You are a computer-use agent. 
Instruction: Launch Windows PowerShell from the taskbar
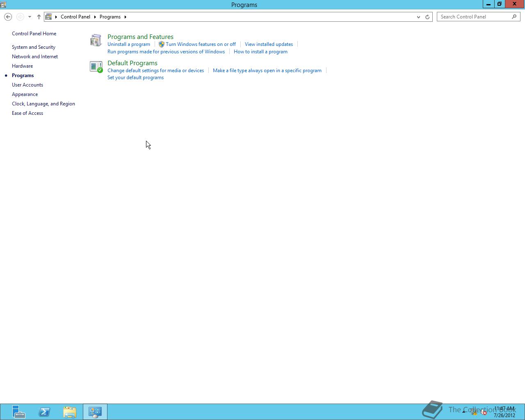(x=44, y=412)
